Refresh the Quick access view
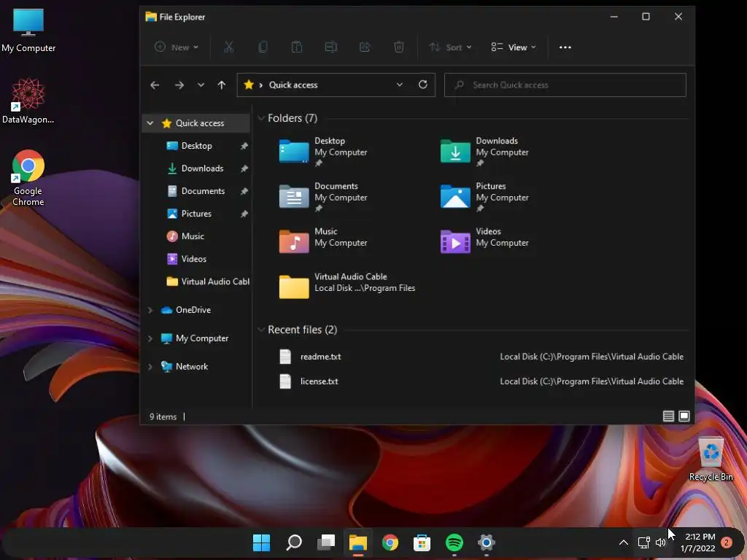 pyautogui.click(x=422, y=85)
